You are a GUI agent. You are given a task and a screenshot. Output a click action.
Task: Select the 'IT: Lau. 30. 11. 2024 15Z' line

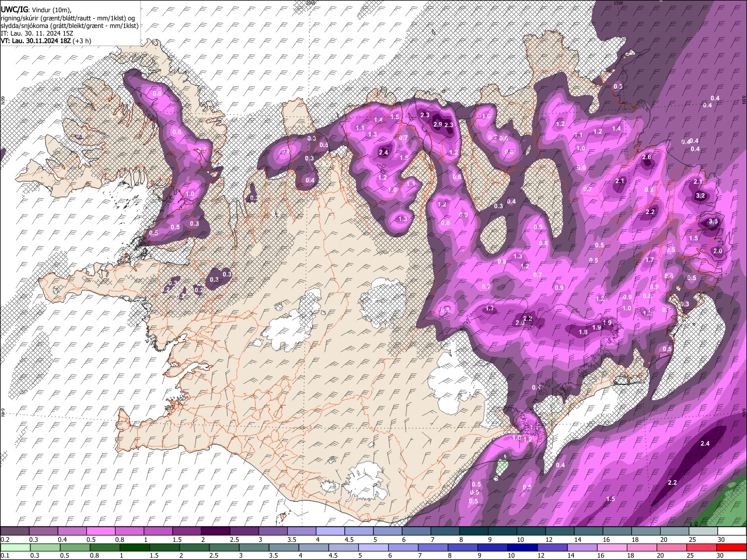pos(37,33)
